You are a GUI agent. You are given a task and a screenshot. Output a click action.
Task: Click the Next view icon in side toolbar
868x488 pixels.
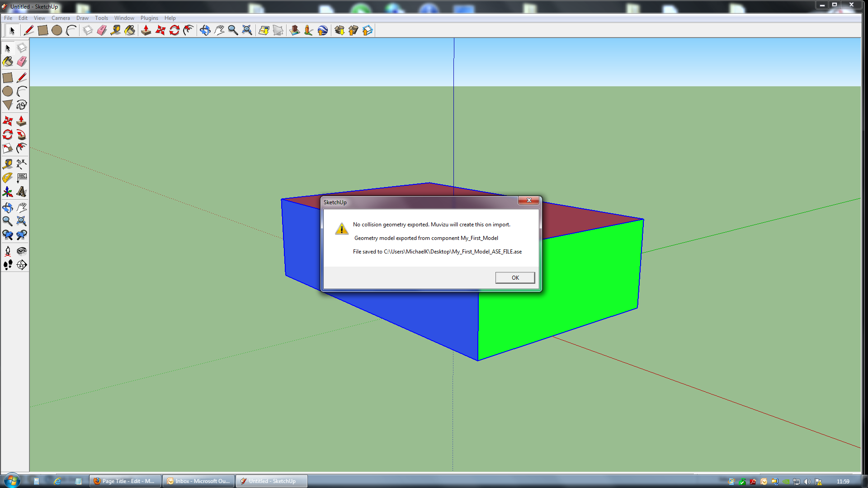pyautogui.click(x=22, y=235)
